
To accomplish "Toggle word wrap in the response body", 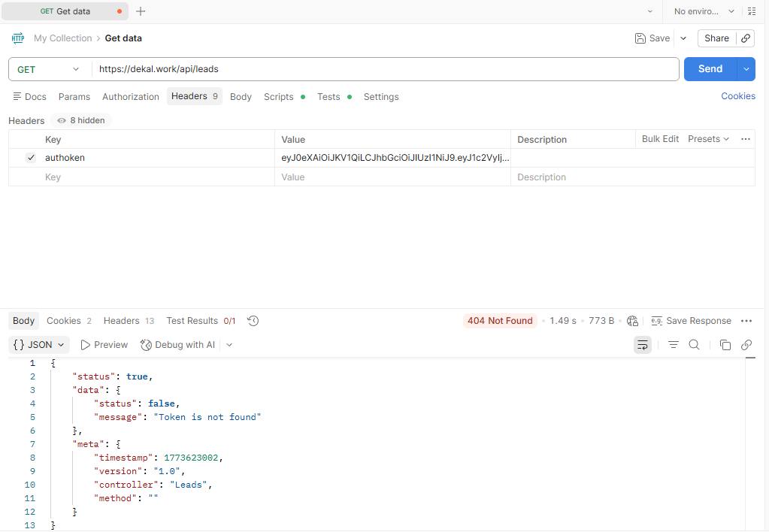I will coord(642,345).
